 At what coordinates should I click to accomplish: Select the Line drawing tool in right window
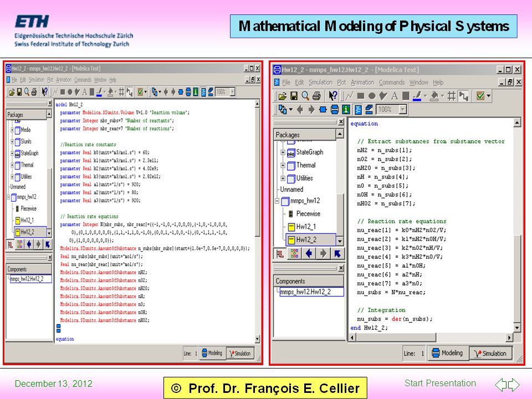(350, 96)
